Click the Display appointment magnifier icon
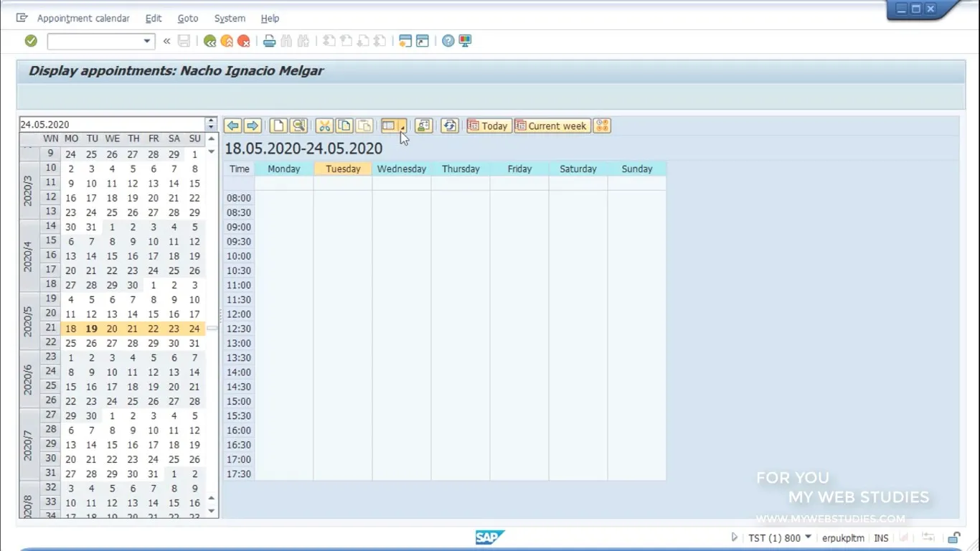Viewport: 980px width, 551px height. [298, 126]
